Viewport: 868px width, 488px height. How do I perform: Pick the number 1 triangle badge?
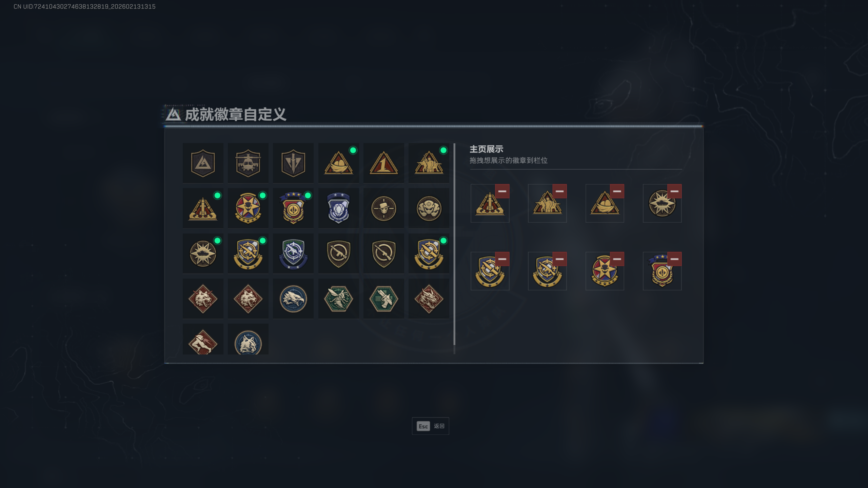(x=383, y=163)
